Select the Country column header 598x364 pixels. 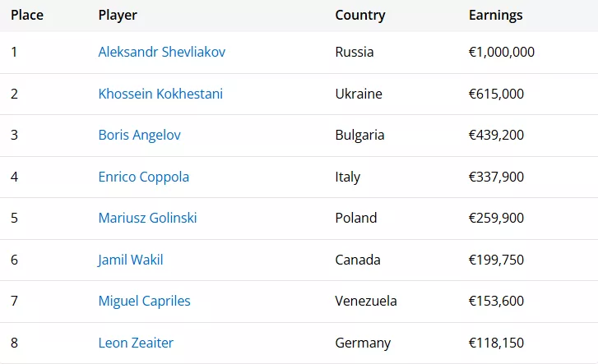coord(360,16)
